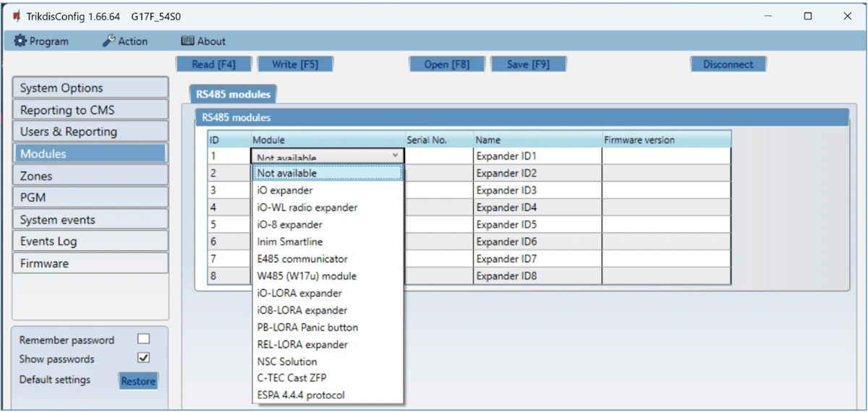
Task: Pick ESPA 4.4.4 protocol option
Action: (301, 395)
